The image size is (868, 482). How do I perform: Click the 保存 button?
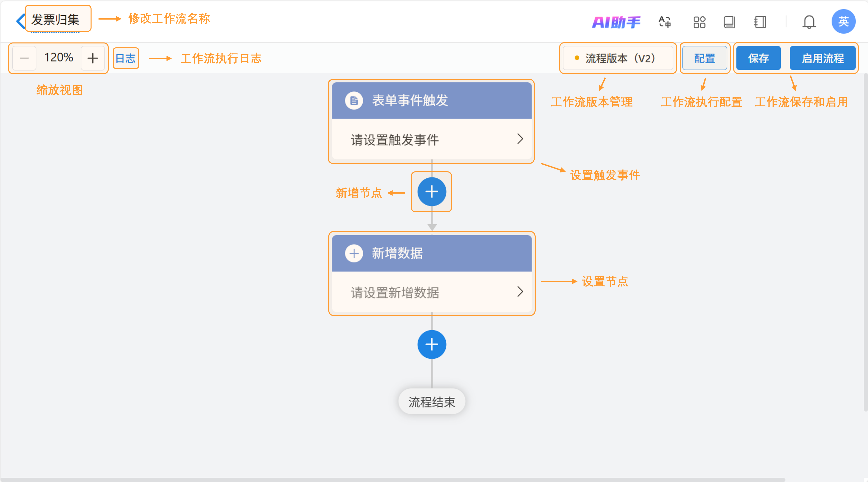(758, 58)
